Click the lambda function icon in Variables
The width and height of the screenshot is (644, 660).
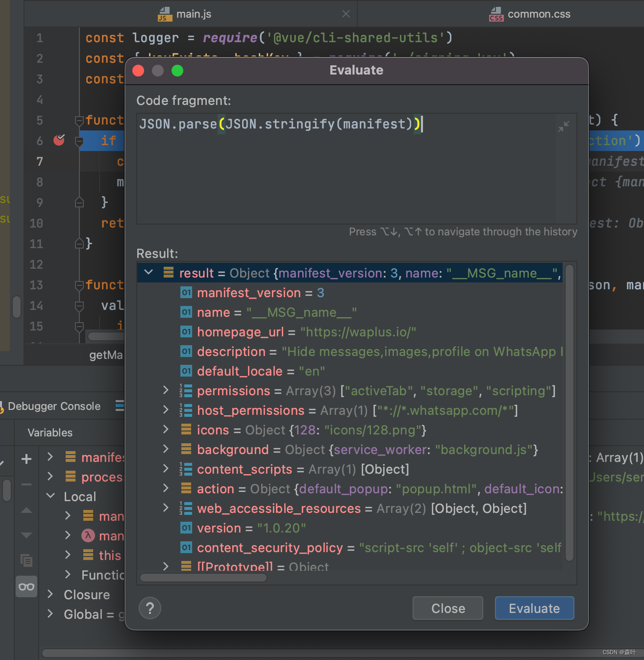(88, 535)
